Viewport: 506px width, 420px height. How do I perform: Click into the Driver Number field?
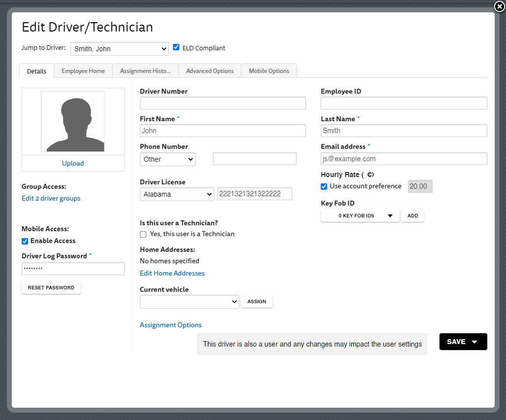(x=223, y=103)
